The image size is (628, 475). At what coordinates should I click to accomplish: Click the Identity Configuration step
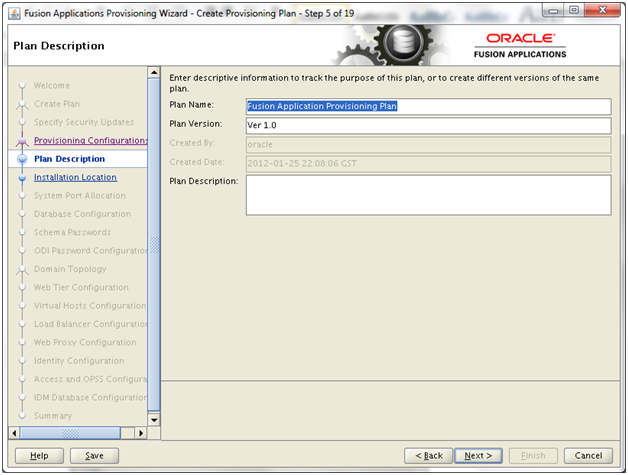(x=79, y=361)
